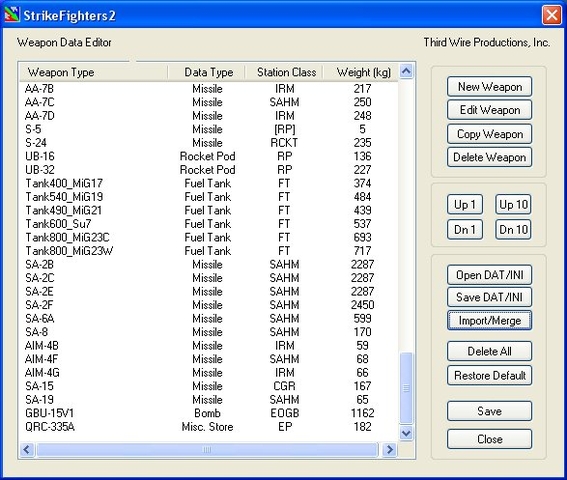Click the horizontal scrollbar left arrow
567x480 pixels.
[27, 450]
